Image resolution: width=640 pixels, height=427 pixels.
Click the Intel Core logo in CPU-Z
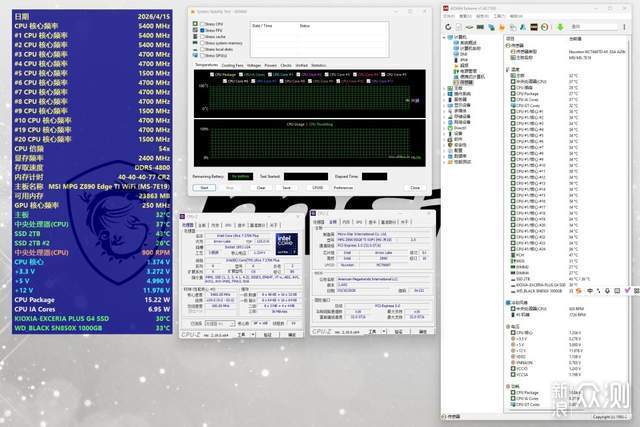tap(287, 244)
